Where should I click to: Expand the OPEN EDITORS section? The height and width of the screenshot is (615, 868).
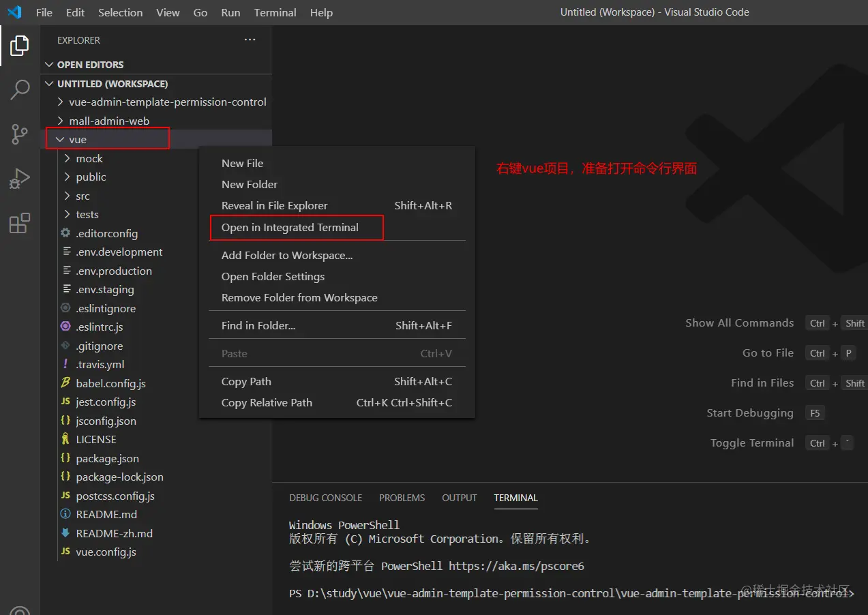click(156, 65)
